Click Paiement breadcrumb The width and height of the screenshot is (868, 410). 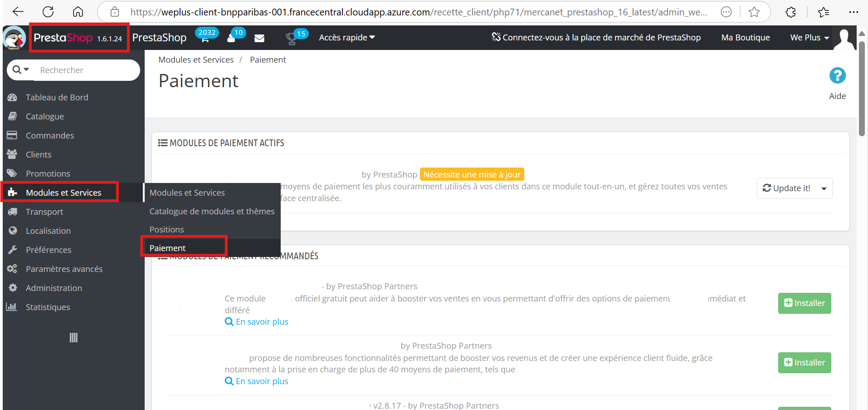click(268, 59)
